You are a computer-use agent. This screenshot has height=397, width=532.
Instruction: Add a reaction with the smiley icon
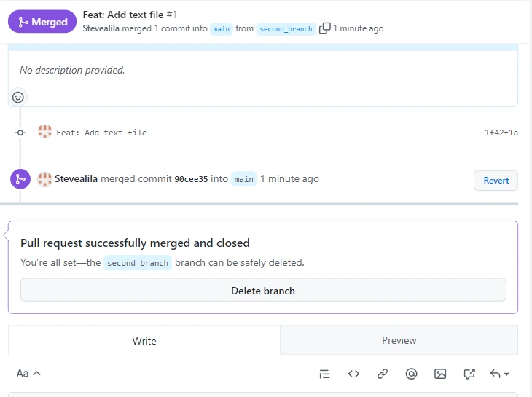18,97
